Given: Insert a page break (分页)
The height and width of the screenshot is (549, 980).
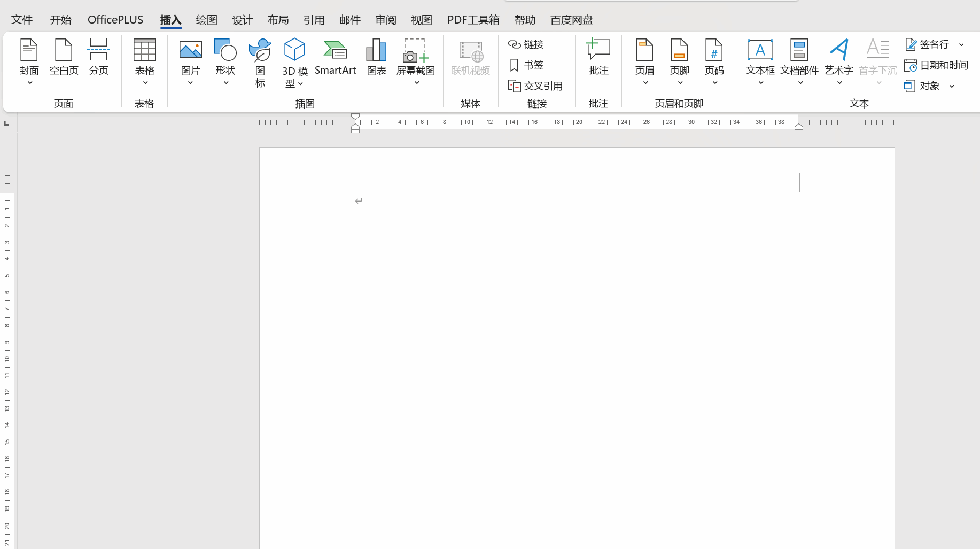Looking at the screenshot, I should click(x=98, y=58).
